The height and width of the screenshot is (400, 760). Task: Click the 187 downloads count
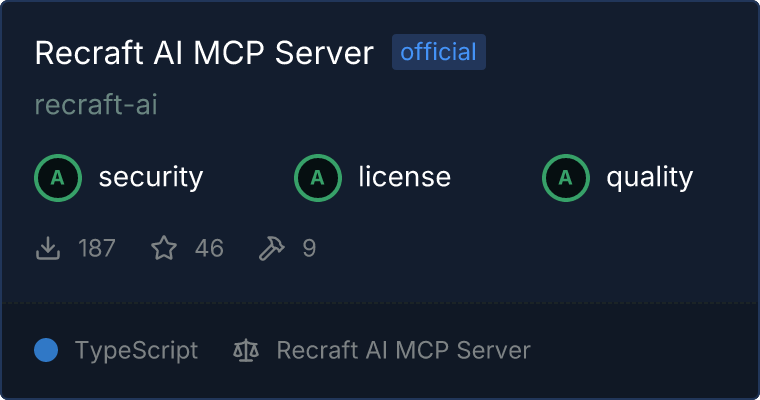[x=97, y=248]
